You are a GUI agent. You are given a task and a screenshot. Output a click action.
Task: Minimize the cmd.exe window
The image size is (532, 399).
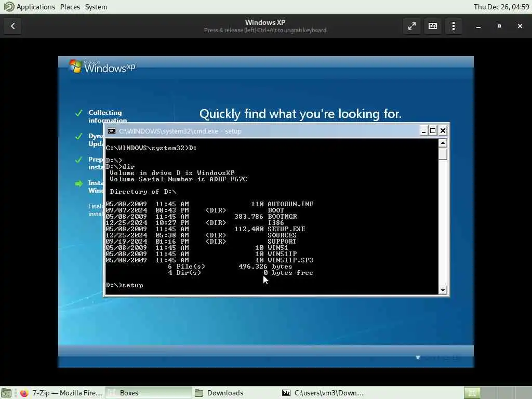423,131
